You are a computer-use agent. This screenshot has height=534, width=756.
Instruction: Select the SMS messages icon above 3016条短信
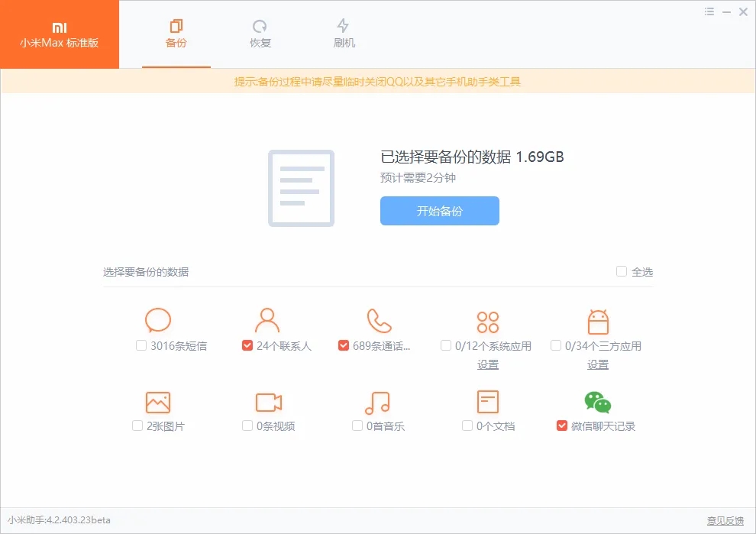(x=157, y=320)
